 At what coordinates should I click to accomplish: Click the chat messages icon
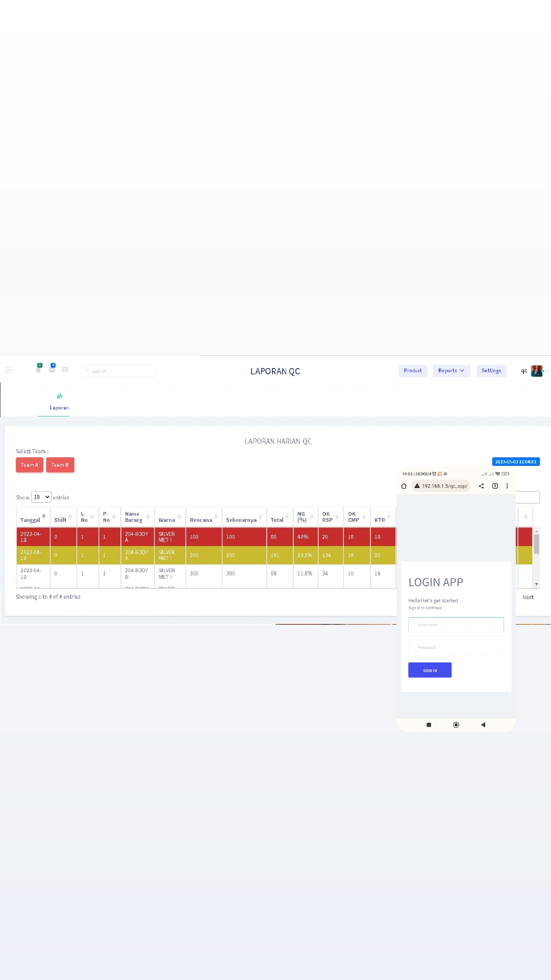click(65, 370)
